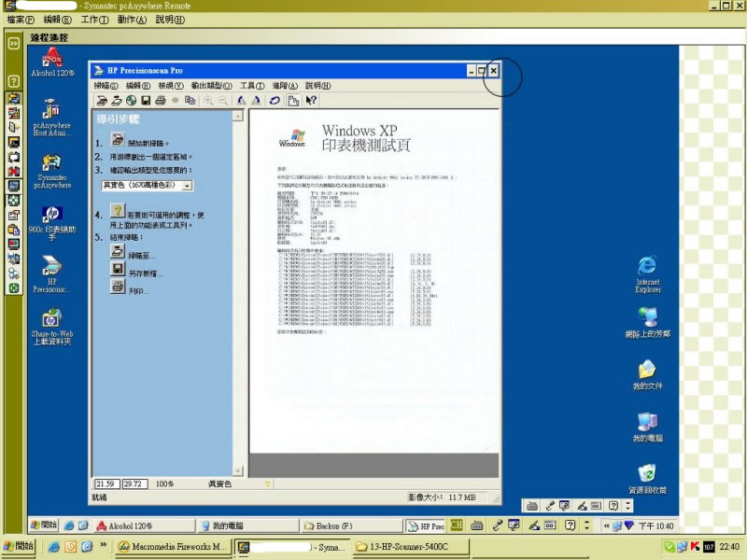The width and height of the screenshot is (747, 560).
Task: Open Symantec pcAnywhere desktop shortcut
Action: pyautogui.click(x=52, y=171)
